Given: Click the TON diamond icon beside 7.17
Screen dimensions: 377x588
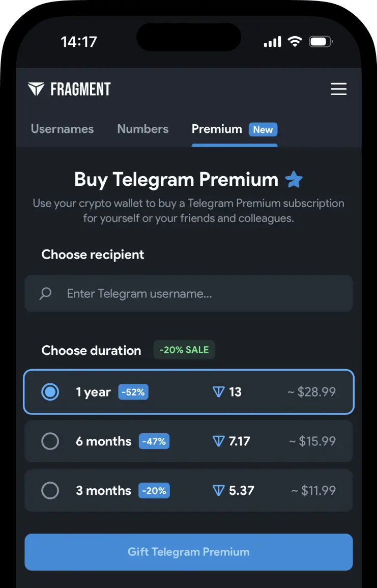Looking at the screenshot, I should [218, 441].
